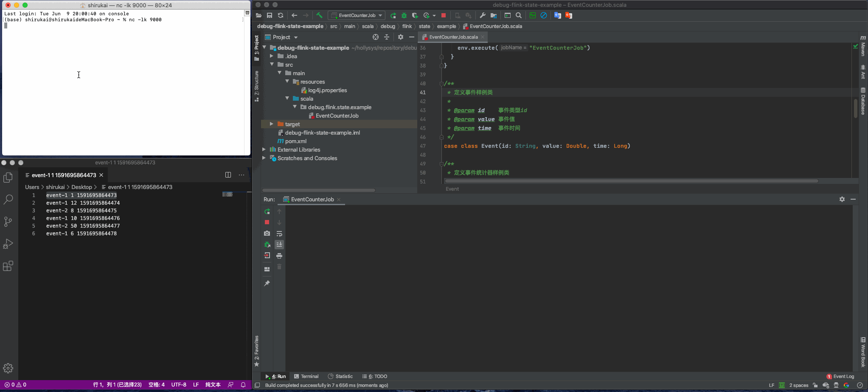Viewport: 868px width, 392px height.
Task: Open Project view dropdown arrow
Action: [x=296, y=37]
